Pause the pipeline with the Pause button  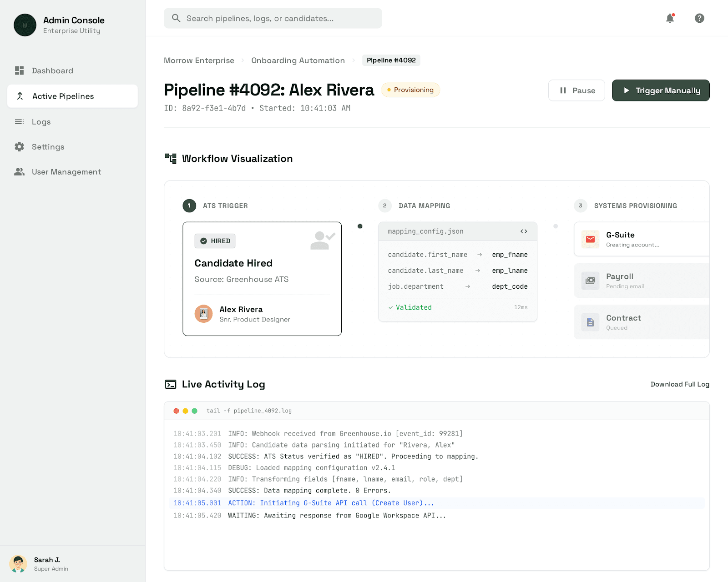click(x=576, y=90)
